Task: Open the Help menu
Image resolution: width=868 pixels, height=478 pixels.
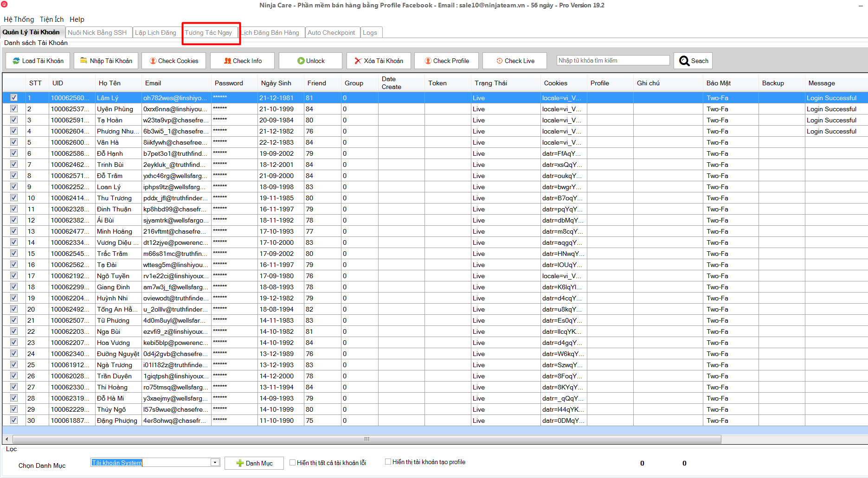Action: 77,19
